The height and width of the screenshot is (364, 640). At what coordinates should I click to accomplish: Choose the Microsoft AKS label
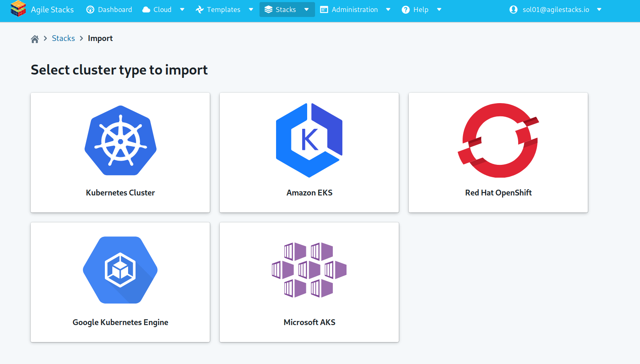click(310, 322)
